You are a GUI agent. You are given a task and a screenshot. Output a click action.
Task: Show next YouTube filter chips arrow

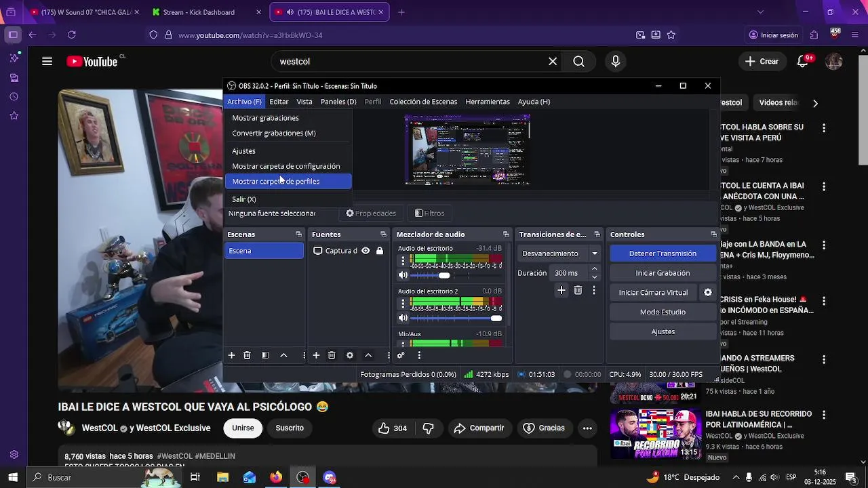coord(815,103)
